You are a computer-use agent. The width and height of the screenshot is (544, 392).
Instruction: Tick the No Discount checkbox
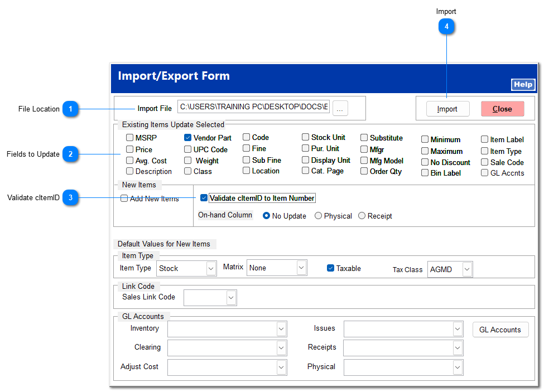[425, 162]
